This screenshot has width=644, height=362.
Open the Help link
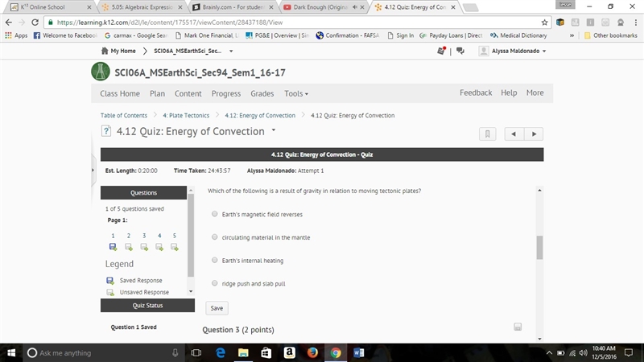tap(509, 93)
